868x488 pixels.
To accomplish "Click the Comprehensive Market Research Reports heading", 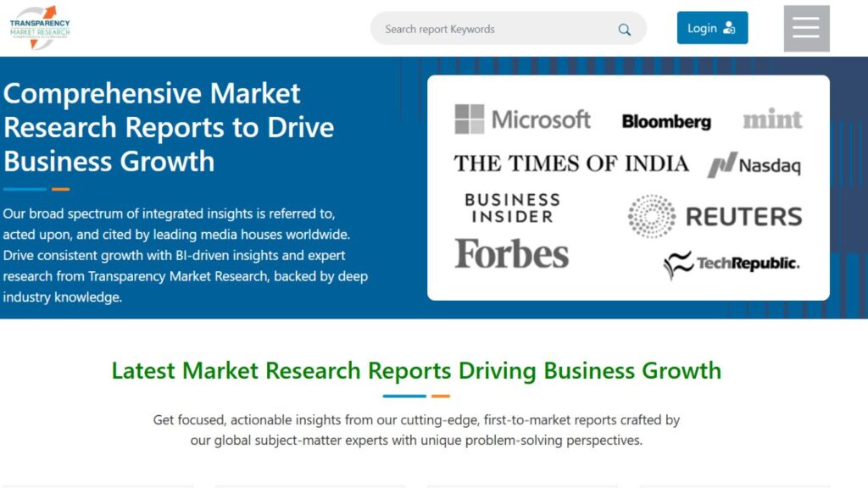I will 169,127.
